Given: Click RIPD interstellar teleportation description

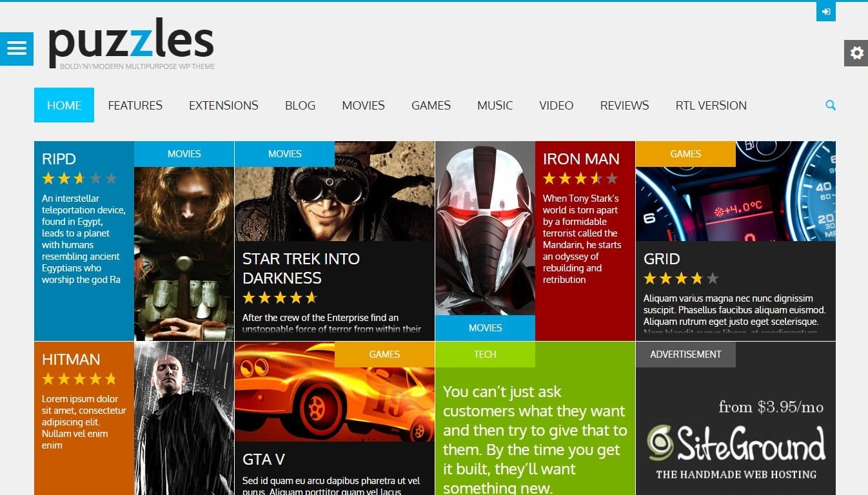Looking at the screenshot, I should 84,239.
